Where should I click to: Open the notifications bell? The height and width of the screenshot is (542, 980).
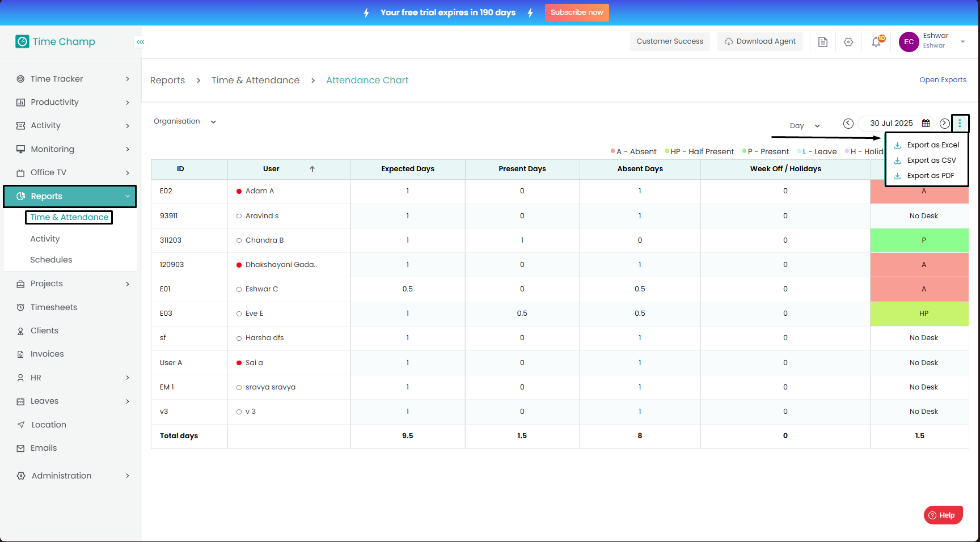(876, 42)
